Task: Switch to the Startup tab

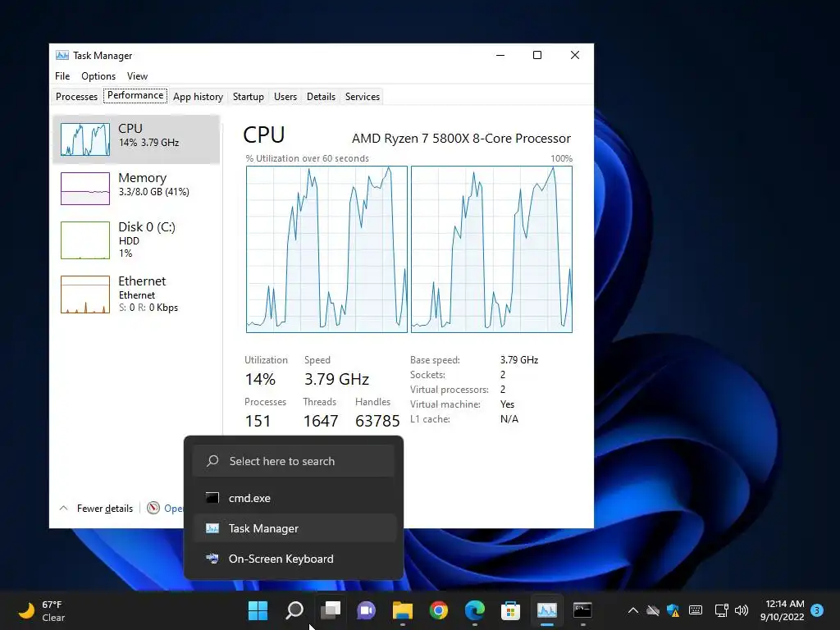Action: (248, 97)
